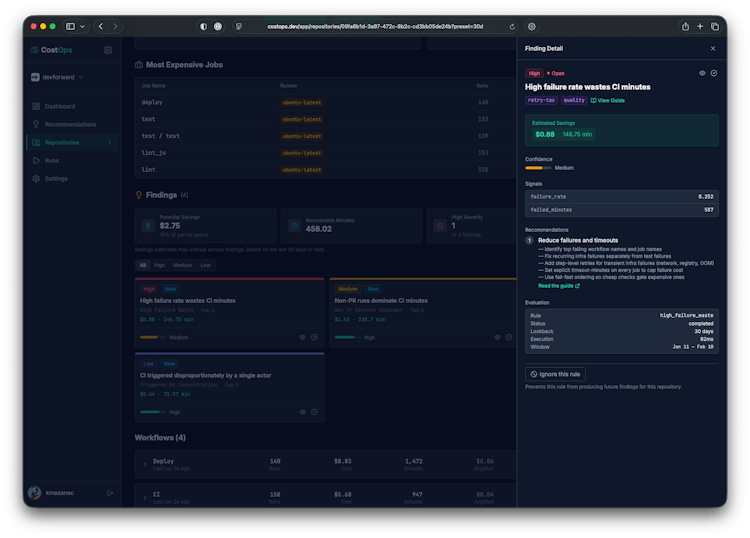Image resolution: width=750 pixels, height=538 pixels.
Task: Collapse the sidebar using the panel icon
Action: [x=108, y=49]
